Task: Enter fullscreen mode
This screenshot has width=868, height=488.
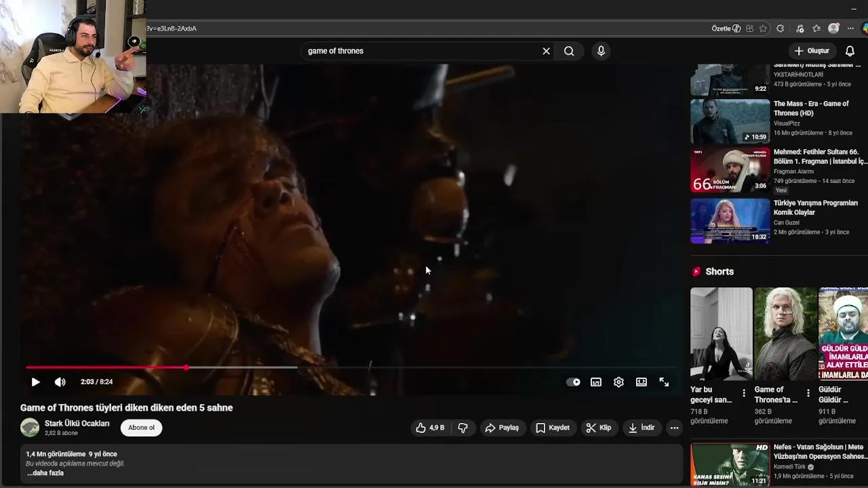Action: [x=664, y=382]
